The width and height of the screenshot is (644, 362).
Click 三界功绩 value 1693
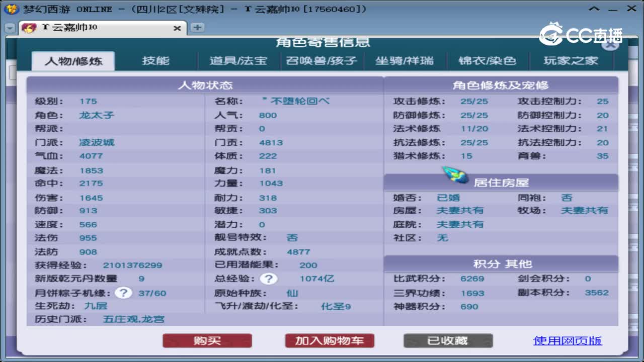472,293
